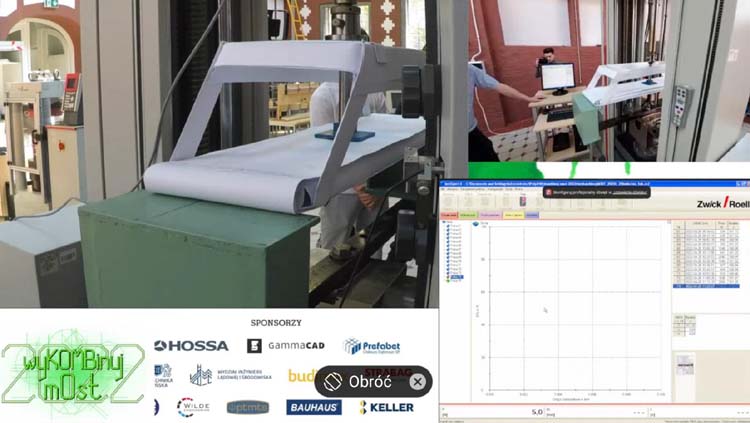This screenshot has width=750, height=423.
Task: Click the grey ptmts sponsor logo
Action: click(247, 407)
